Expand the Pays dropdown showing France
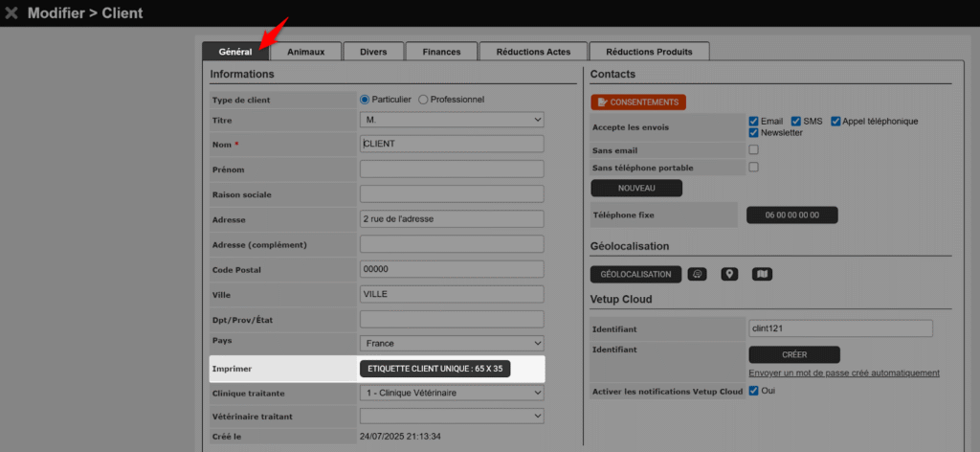Image resolution: width=980 pixels, height=452 pixels. click(x=452, y=343)
